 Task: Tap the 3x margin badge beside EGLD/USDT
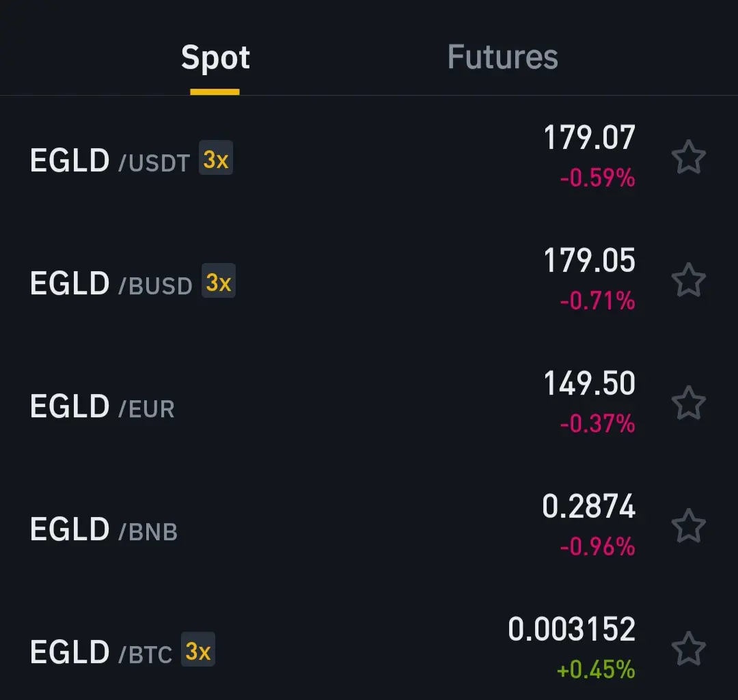click(215, 158)
